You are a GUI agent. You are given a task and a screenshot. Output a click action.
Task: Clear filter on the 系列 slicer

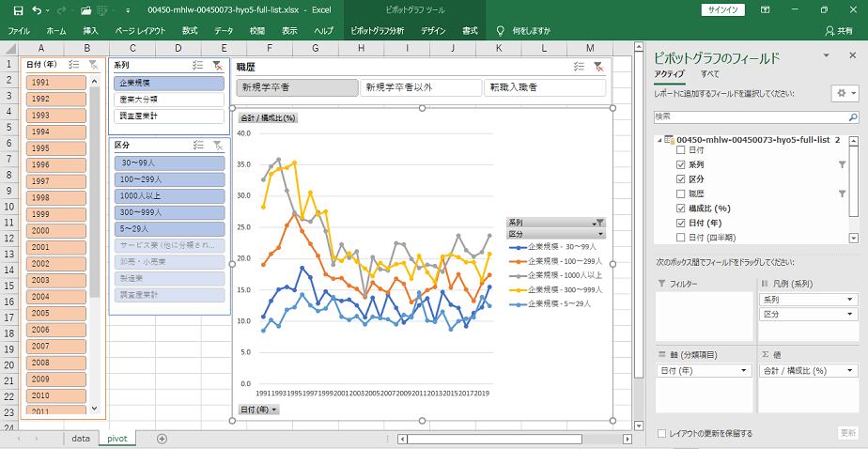pyautogui.click(x=217, y=66)
